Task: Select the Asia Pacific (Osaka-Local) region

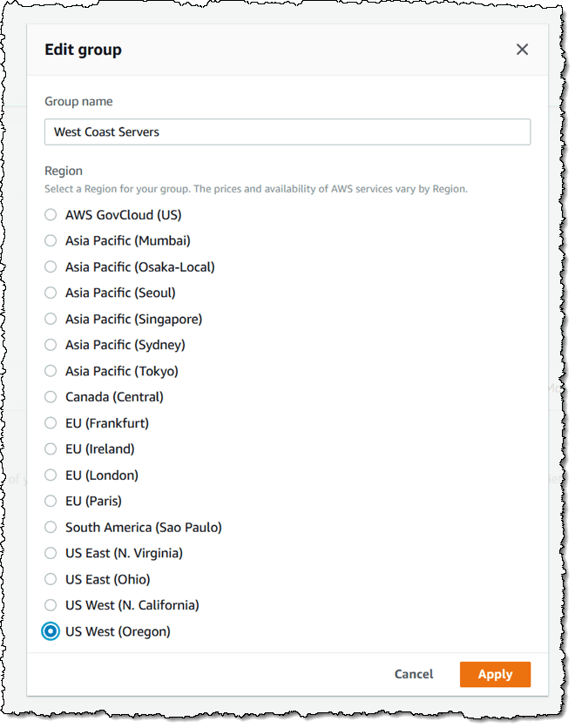Action: [x=50, y=266]
